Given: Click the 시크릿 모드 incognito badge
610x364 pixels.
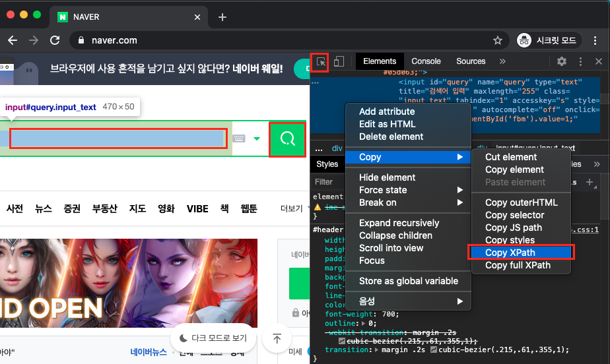Looking at the screenshot, I should coord(549,40).
